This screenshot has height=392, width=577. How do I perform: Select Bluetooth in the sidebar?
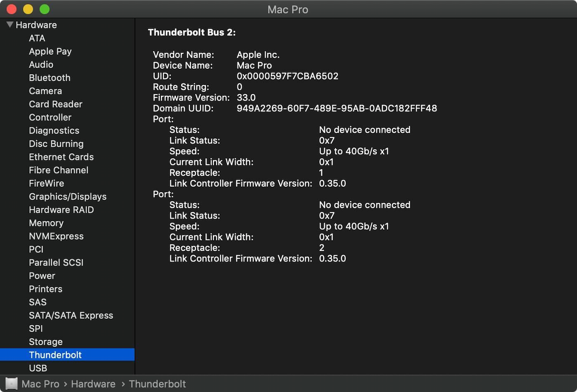50,77
